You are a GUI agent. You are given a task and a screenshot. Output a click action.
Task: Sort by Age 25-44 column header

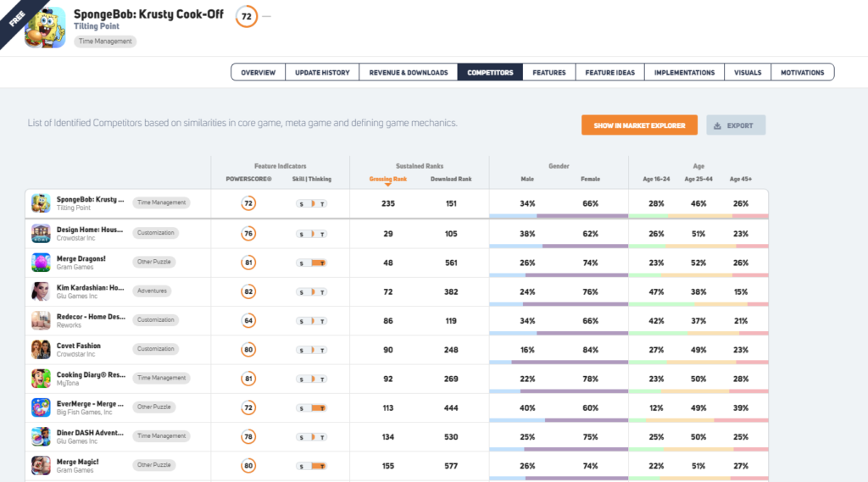point(698,180)
